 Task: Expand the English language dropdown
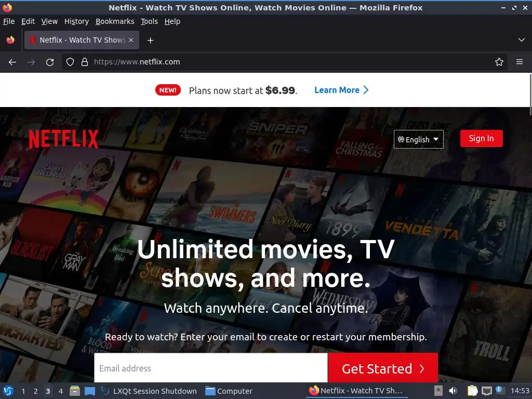[418, 139]
